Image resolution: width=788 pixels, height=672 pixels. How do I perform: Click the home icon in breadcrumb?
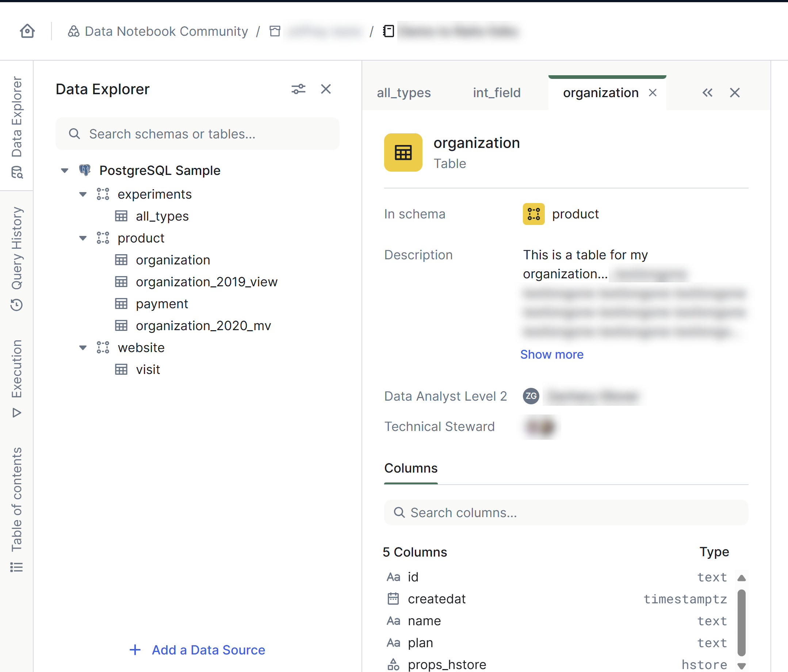pos(27,31)
